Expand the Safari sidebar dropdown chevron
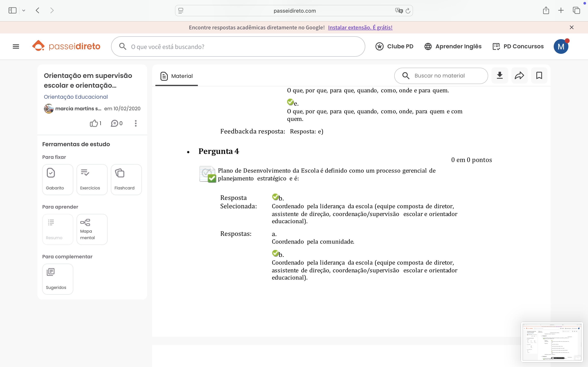The width and height of the screenshot is (588, 367). tap(23, 10)
